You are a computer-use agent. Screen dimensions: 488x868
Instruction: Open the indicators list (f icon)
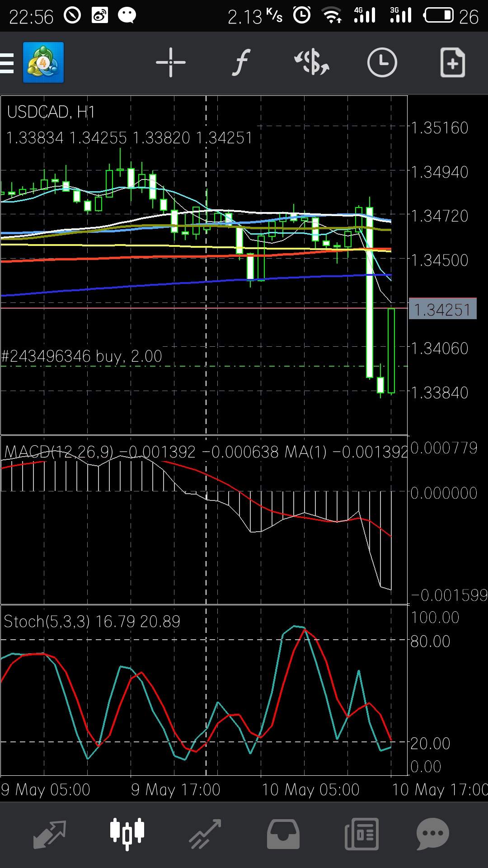(241, 62)
